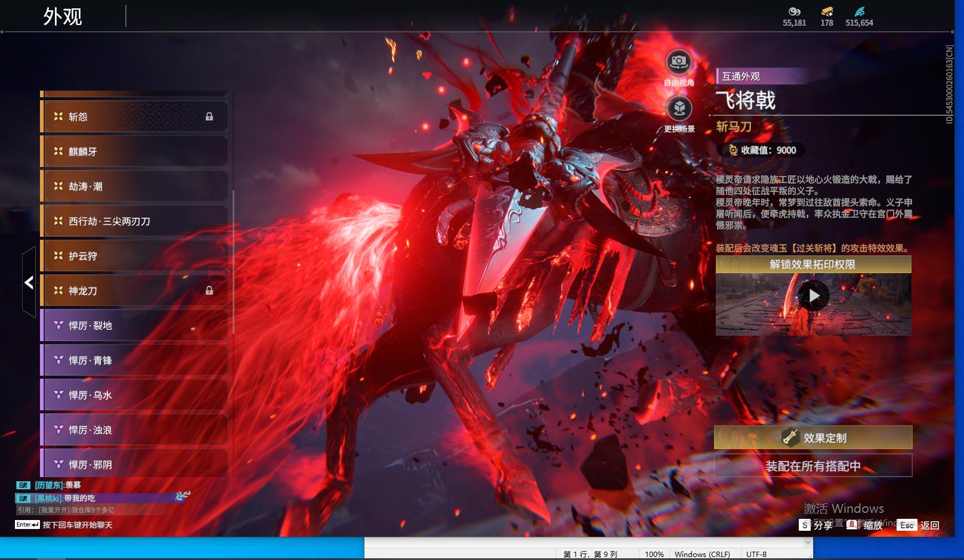Play the skill effect preview video
Image resolution: width=964 pixels, height=560 pixels.
coord(814,296)
